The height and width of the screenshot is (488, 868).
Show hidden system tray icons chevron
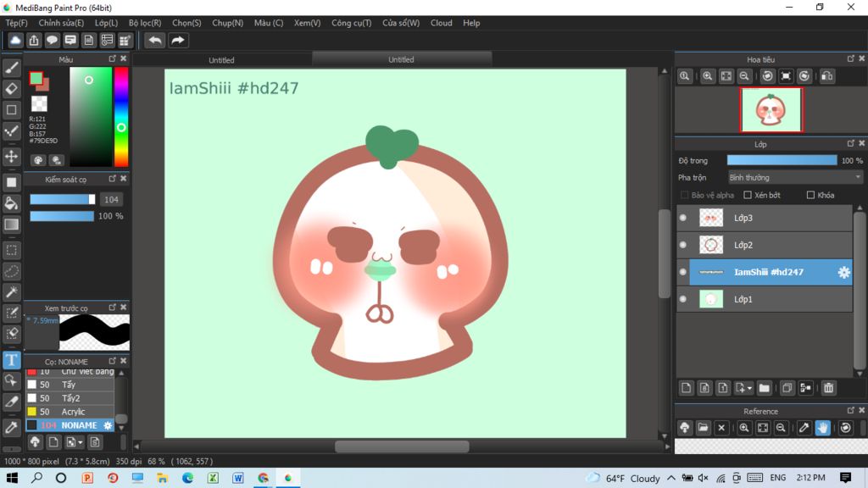pyautogui.click(x=671, y=478)
